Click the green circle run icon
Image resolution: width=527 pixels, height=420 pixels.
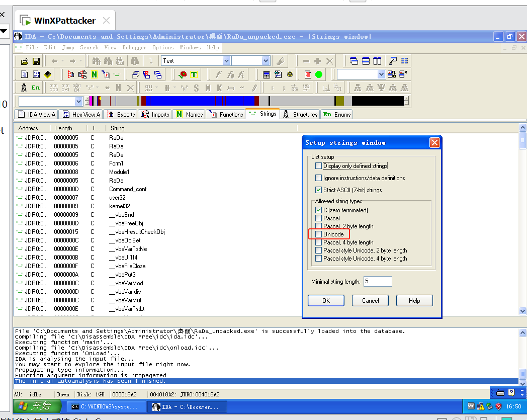(x=319, y=74)
